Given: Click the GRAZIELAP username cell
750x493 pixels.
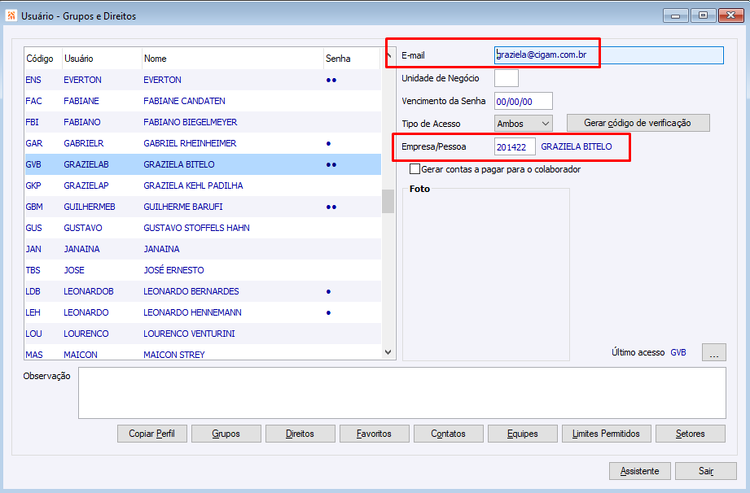Looking at the screenshot, I should click(x=86, y=186).
